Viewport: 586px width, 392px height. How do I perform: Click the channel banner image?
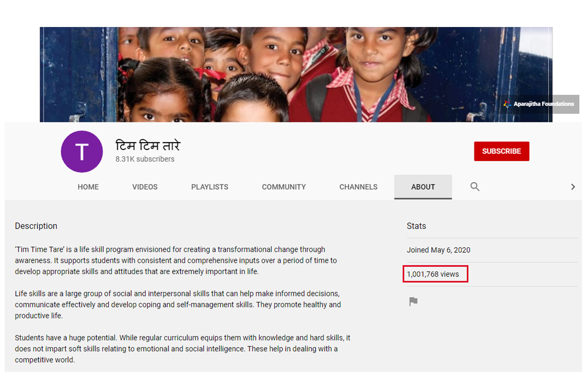[296, 74]
